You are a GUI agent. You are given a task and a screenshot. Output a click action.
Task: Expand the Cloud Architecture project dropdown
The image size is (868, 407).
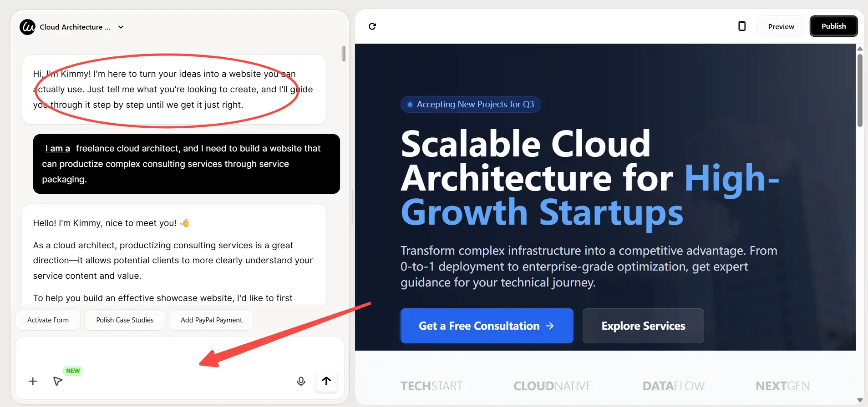click(x=121, y=27)
